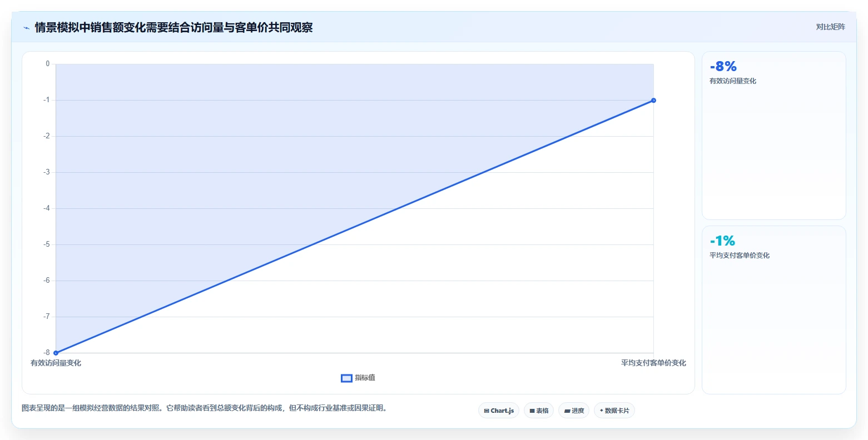Click 有效访问量变化 label in the card
This screenshot has width=868, height=440.
point(733,81)
